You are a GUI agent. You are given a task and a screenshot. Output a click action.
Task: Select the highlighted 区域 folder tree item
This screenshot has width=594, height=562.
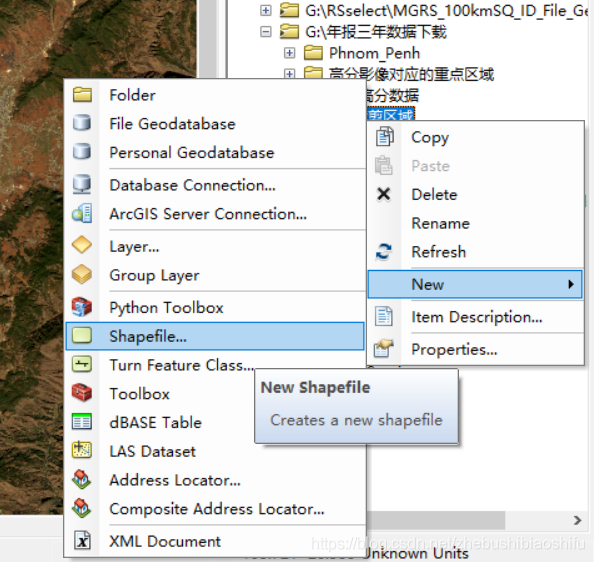coord(391,114)
